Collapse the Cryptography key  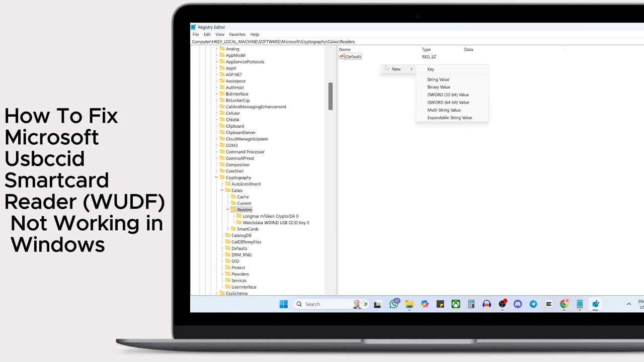click(x=216, y=177)
